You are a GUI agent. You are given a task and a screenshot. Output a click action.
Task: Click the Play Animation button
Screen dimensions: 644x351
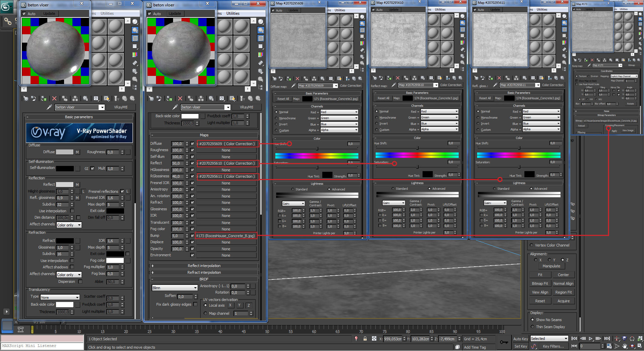(591, 339)
